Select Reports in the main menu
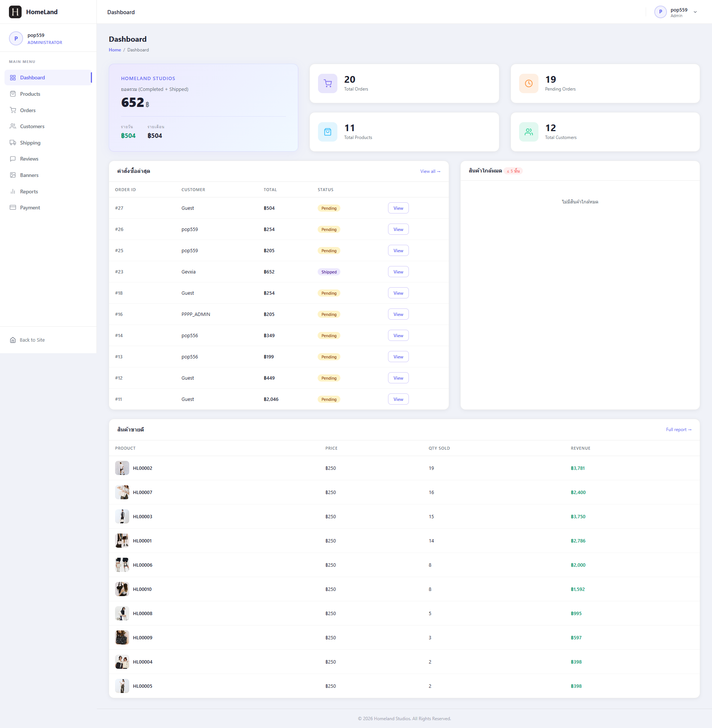 pos(48,192)
